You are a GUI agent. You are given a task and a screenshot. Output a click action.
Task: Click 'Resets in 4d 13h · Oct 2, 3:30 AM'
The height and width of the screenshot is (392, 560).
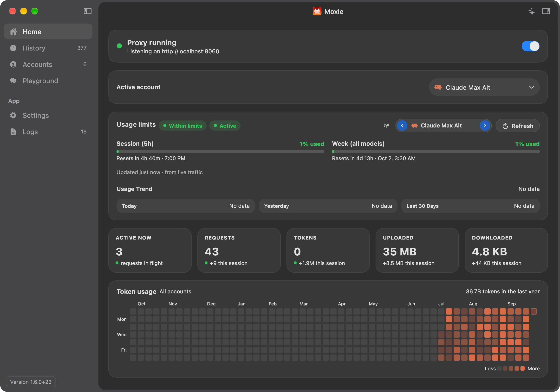(x=374, y=158)
